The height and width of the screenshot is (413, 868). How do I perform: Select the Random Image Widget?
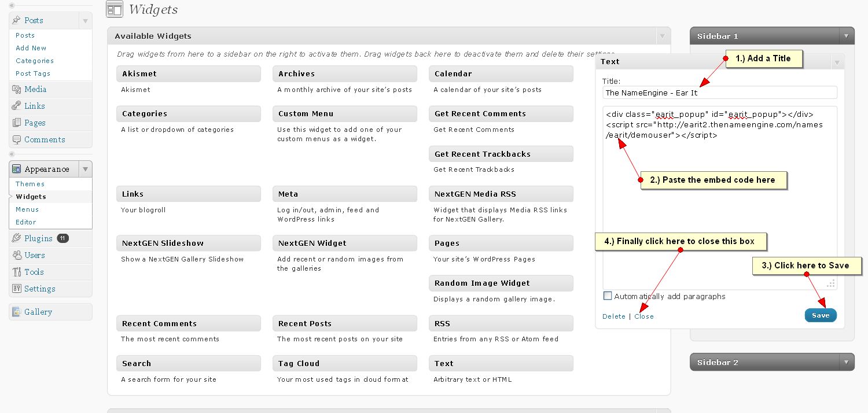coord(501,283)
